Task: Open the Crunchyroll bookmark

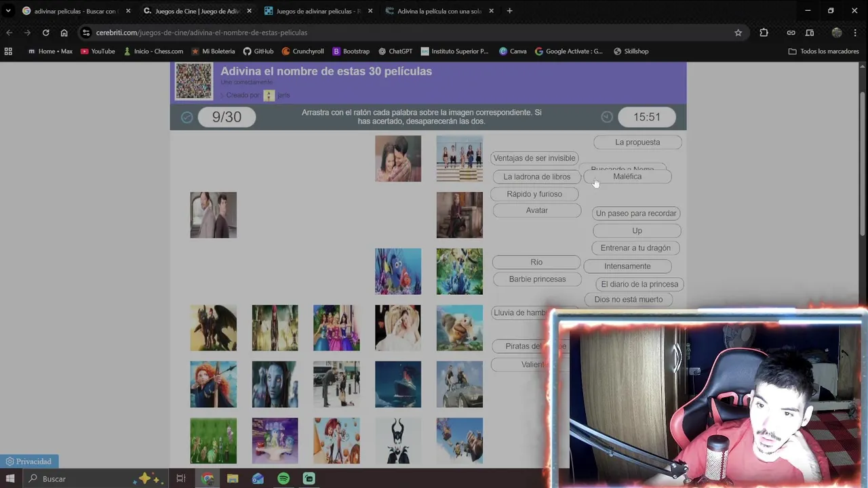Action: (302, 51)
